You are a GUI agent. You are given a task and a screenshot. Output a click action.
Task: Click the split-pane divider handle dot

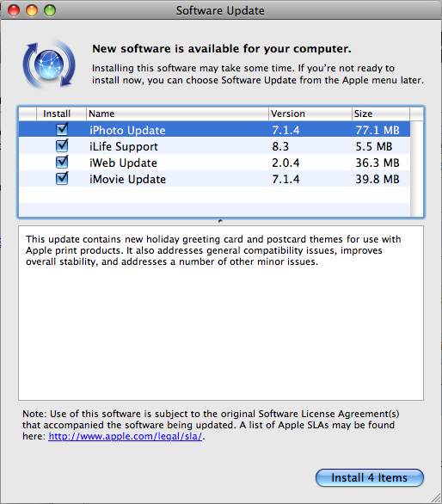point(220,221)
